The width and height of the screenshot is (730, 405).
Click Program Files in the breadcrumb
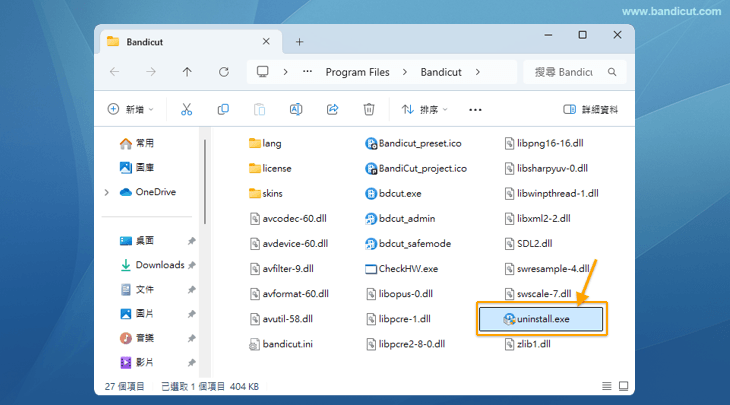357,72
